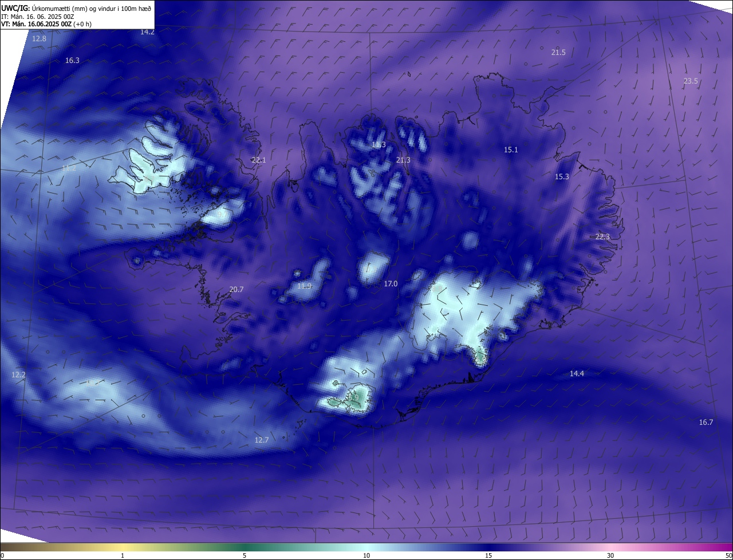Image resolution: width=733 pixels, height=560 pixels.
Task: Click the 30 tick on the color scale
Action: [610, 555]
